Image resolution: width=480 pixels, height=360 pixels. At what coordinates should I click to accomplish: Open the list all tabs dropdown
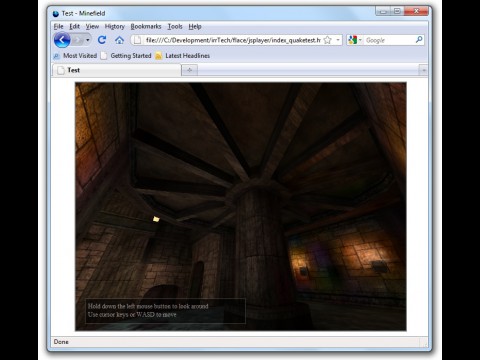click(x=423, y=70)
